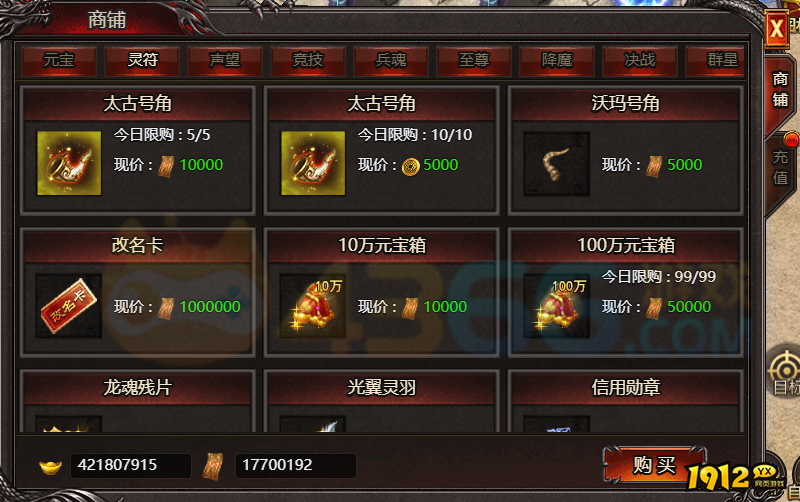Select the 龙魂残片 item card
This screenshot has width=800, height=502.
point(137,402)
